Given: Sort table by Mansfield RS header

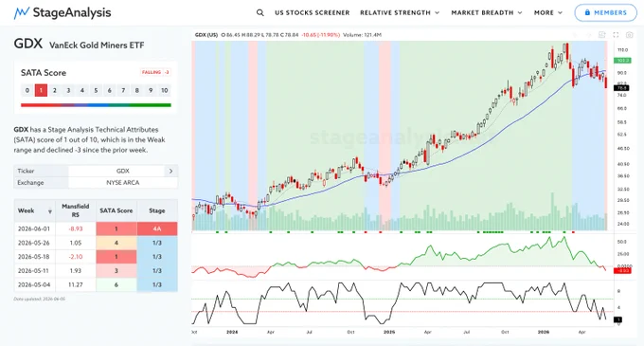Looking at the screenshot, I should 75,210.
